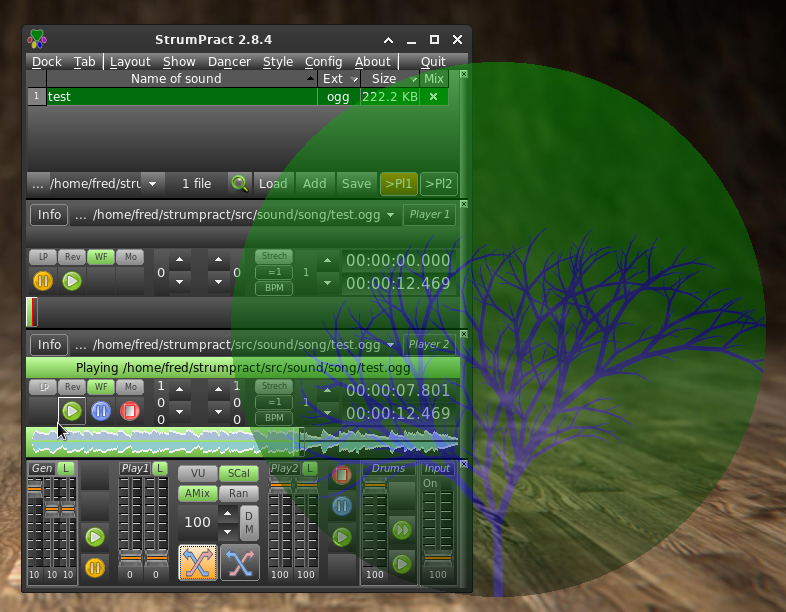Stop Player 2 with the red stop button
Screen dimensions: 786x612
point(130,411)
